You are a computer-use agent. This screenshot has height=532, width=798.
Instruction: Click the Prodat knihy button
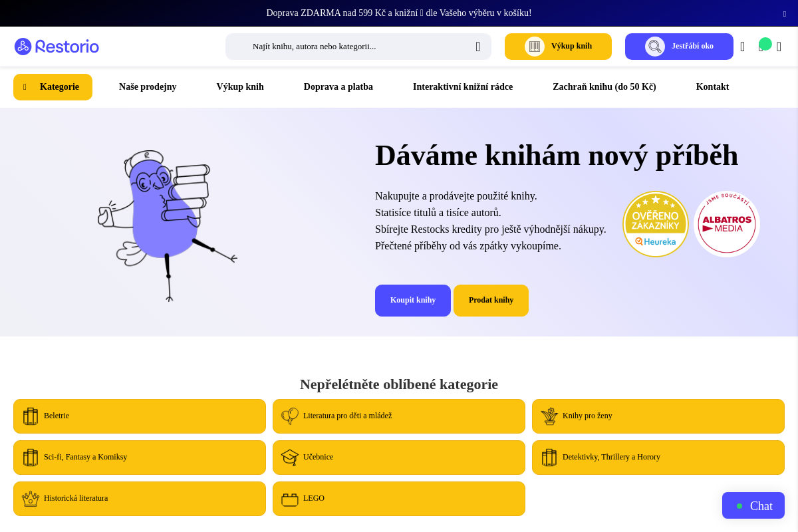(x=491, y=300)
